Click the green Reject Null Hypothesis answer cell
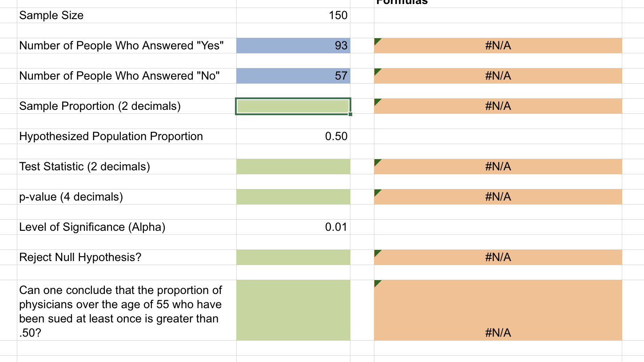Image resolution: width=644 pixels, height=362 pixels. tap(293, 257)
